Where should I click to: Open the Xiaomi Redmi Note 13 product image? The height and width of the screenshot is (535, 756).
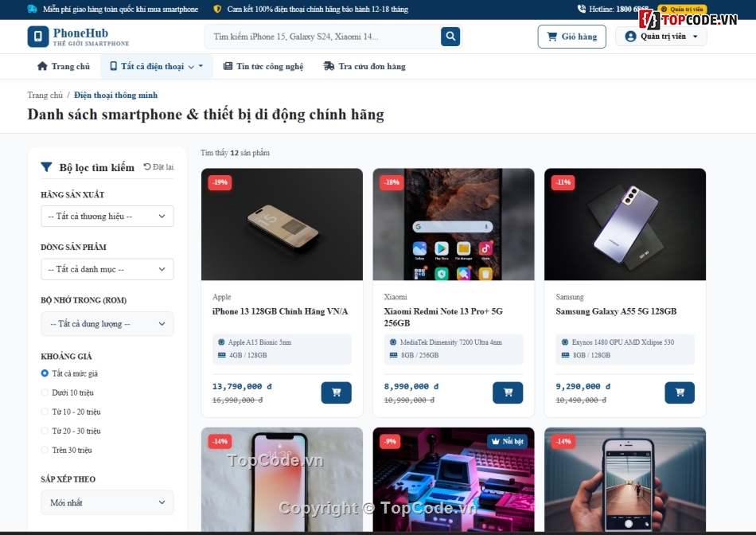click(x=454, y=225)
